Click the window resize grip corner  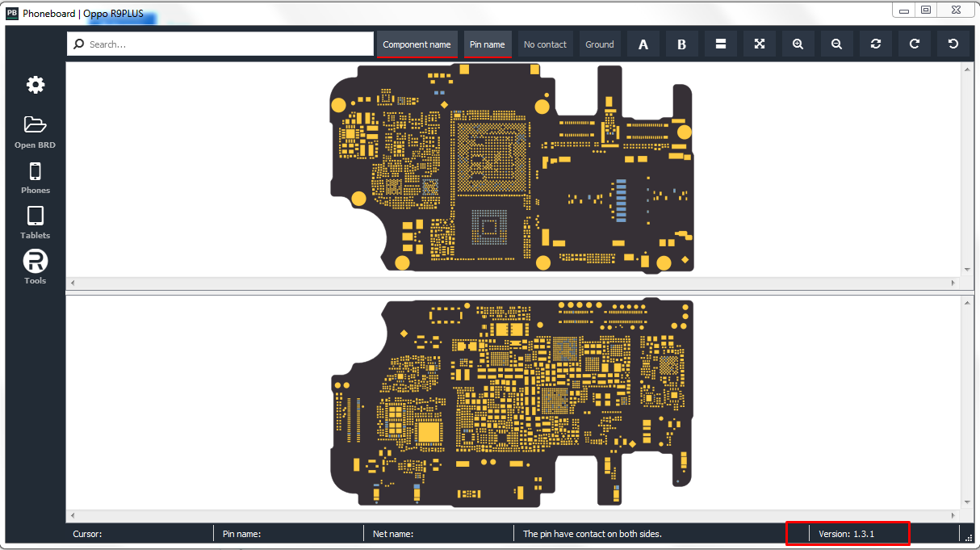[x=969, y=537]
